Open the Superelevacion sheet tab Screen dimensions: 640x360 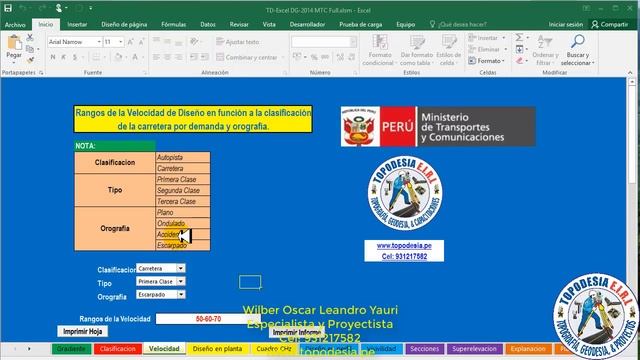(x=474, y=349)
